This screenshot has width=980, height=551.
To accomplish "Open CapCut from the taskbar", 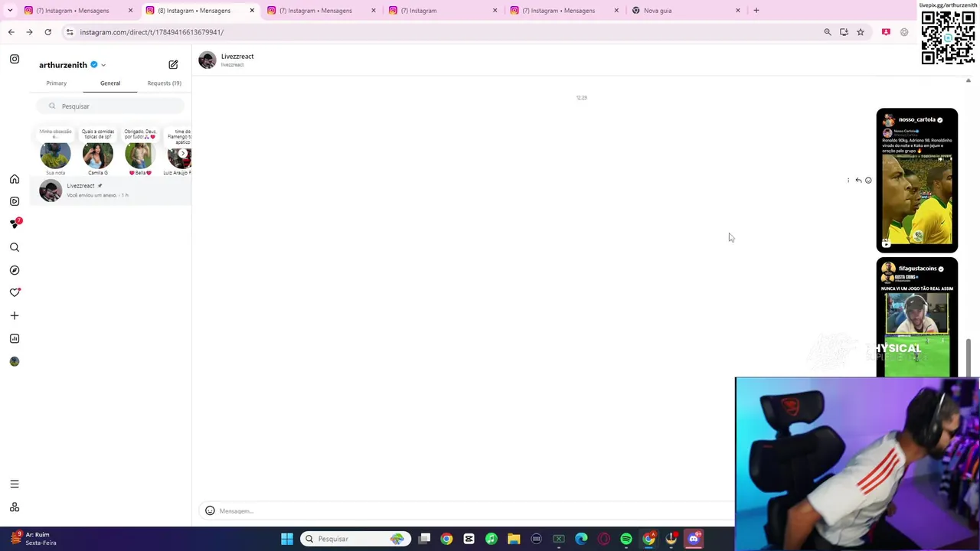I will click(x=469, y=539).
